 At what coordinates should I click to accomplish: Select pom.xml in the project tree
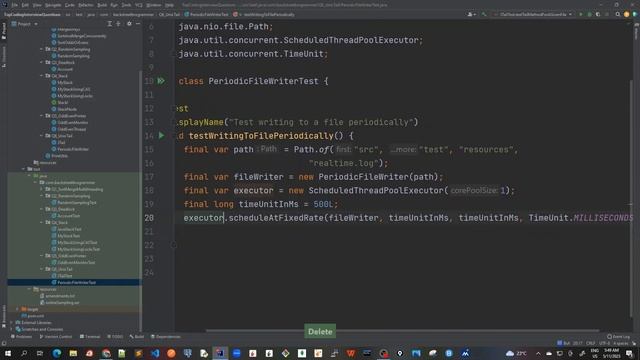[x=33, y=316]
